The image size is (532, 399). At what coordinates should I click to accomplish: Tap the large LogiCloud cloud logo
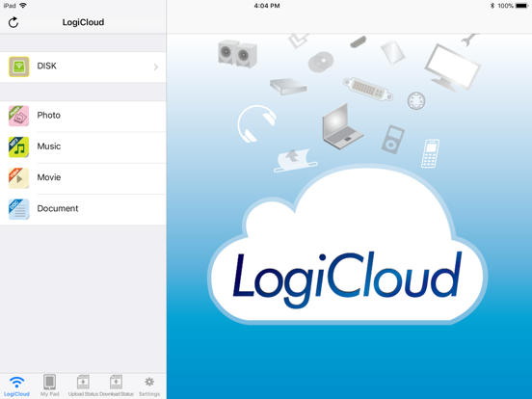click(348, 245)
